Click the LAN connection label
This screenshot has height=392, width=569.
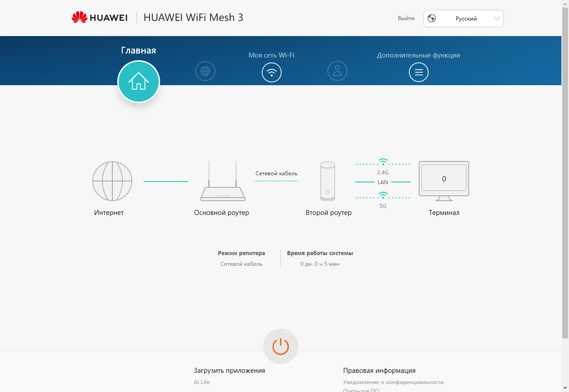383,182
